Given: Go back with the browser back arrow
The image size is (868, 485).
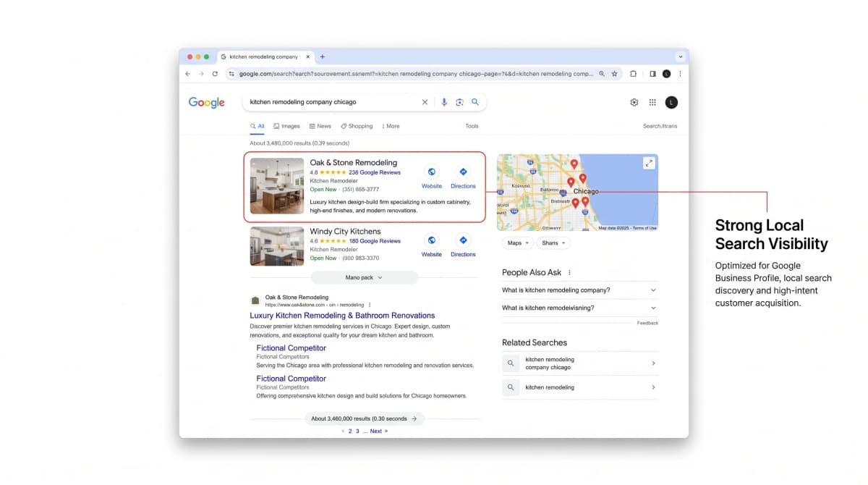Looking at the screenshot, I should [188, 74].
